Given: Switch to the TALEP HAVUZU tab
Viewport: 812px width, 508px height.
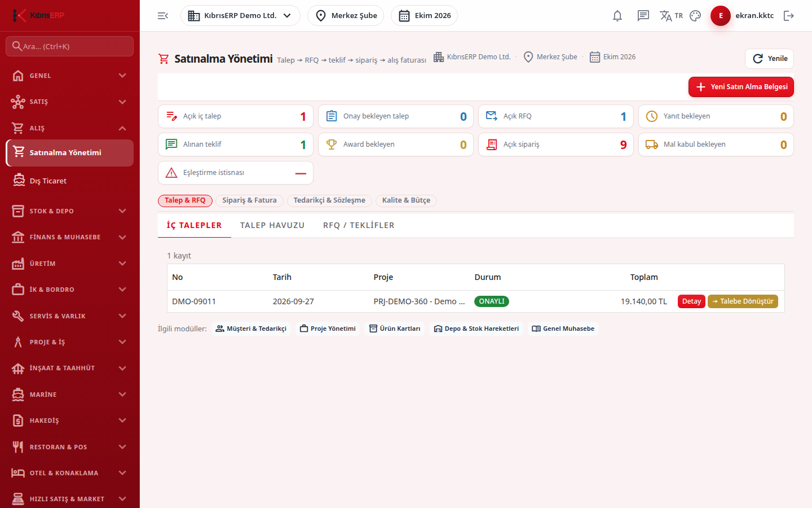Looking at the screenshot, I should [272, 225].
